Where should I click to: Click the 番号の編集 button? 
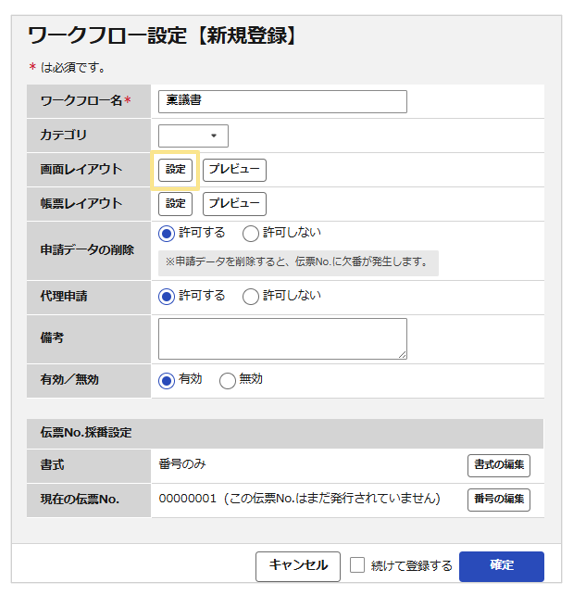click(499, 500)
